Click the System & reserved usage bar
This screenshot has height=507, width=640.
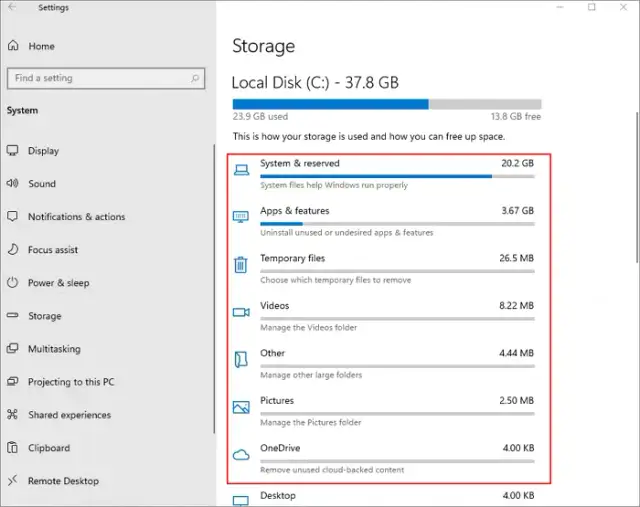pos(397,176)
